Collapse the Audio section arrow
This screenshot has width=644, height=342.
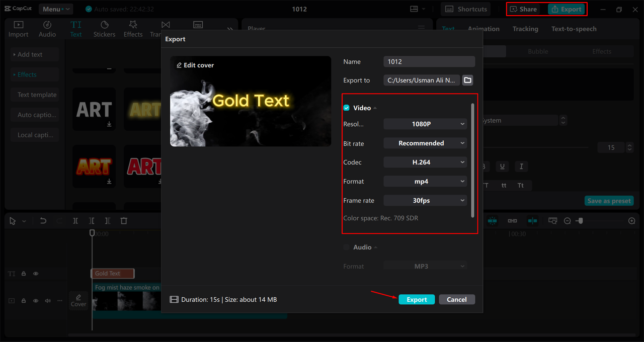tap(376, 247)
